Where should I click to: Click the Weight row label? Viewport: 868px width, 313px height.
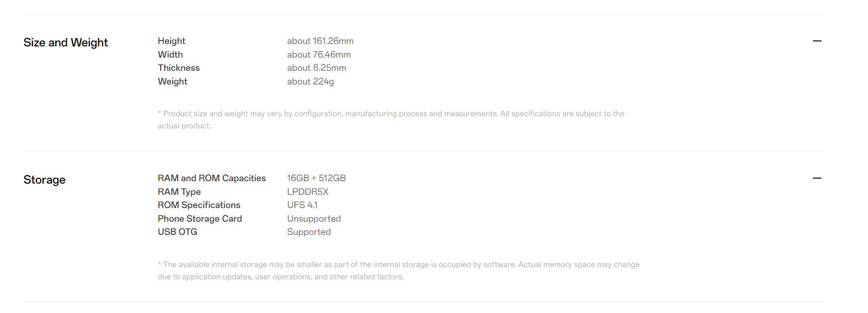click(x=172, y=82)
